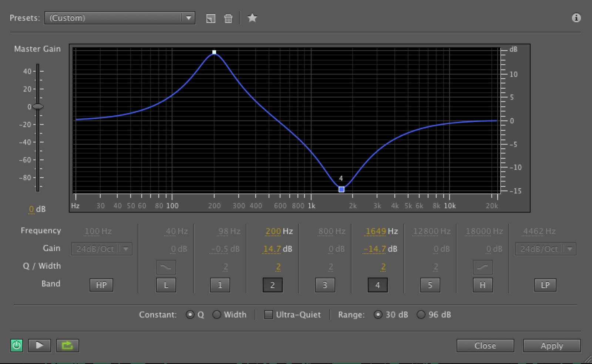Apply the equalizer settings

(551, 346)
